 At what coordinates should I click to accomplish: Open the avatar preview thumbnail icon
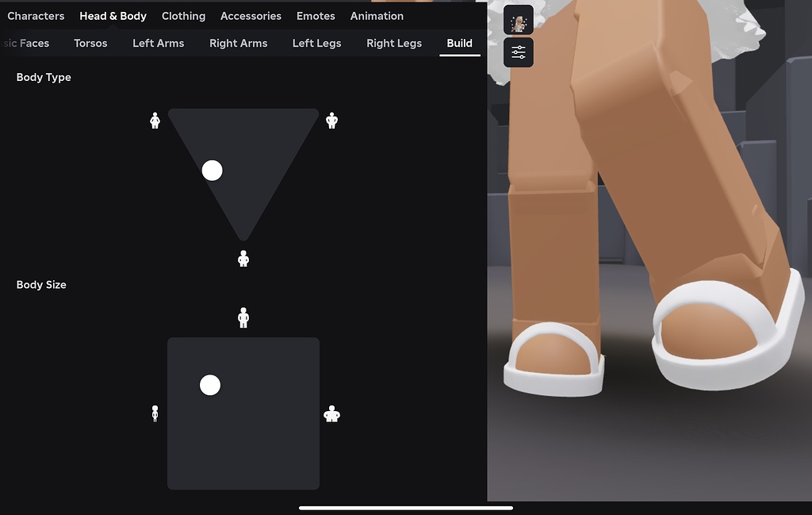click(518, 21)
